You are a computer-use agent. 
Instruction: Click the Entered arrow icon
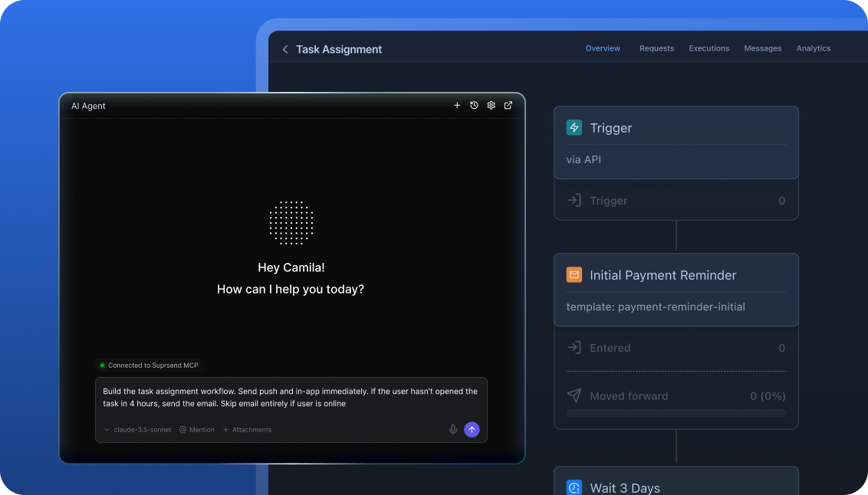[x=574, y=347]
